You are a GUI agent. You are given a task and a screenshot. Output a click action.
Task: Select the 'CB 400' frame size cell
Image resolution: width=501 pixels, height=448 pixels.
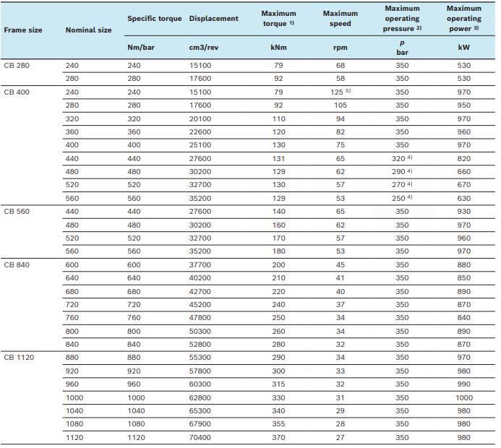[17, 92]
